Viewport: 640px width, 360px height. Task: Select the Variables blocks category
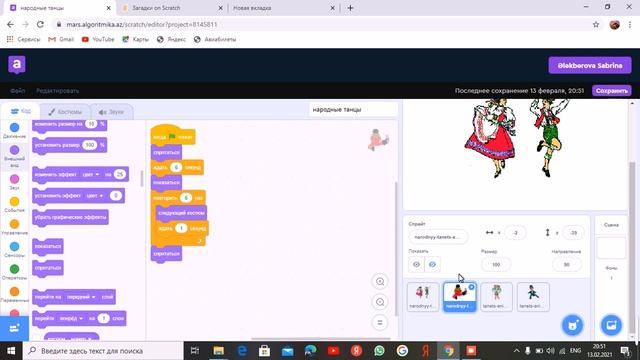(x=14, y=295)
